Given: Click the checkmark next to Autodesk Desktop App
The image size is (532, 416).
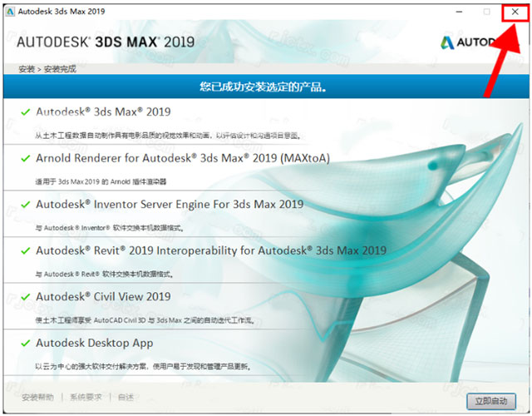Looking at the screenshot, I should click(26, 343).
